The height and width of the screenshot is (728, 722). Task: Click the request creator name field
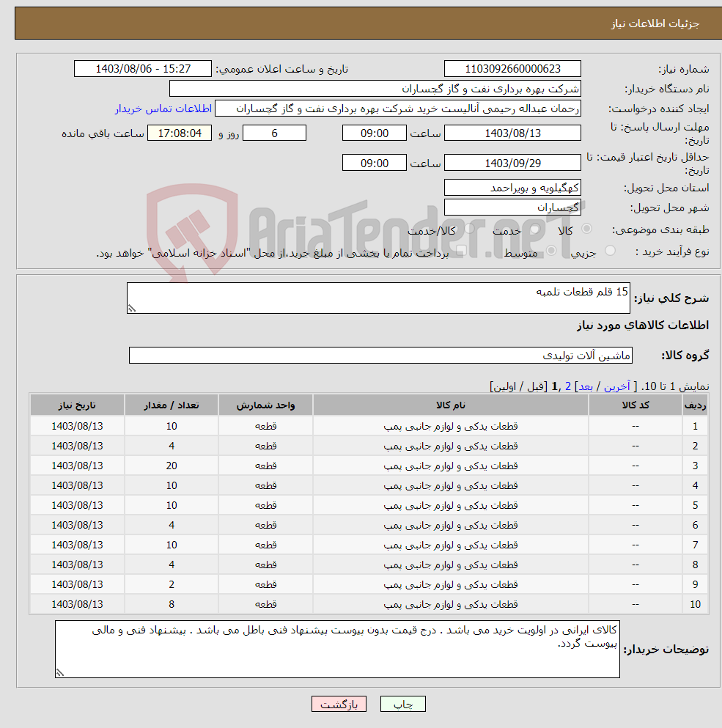[x=398, y=109]
